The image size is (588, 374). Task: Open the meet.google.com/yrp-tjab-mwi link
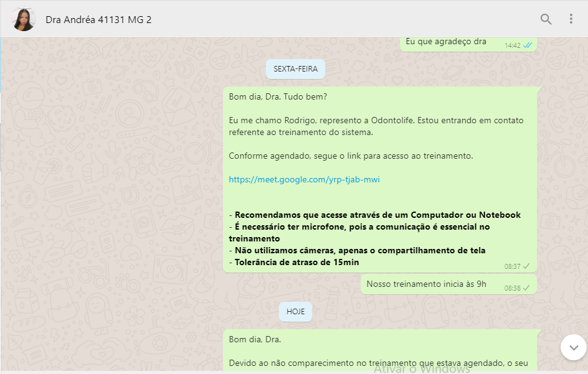[304, 179]
